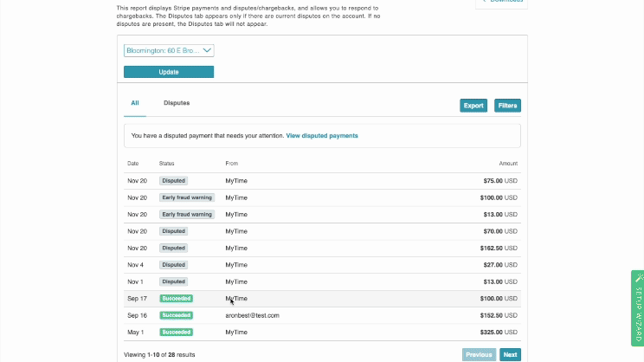Open the aronbest@test.com payment row
The width and height of the screenshot is (644, 362).
point(322,315)
